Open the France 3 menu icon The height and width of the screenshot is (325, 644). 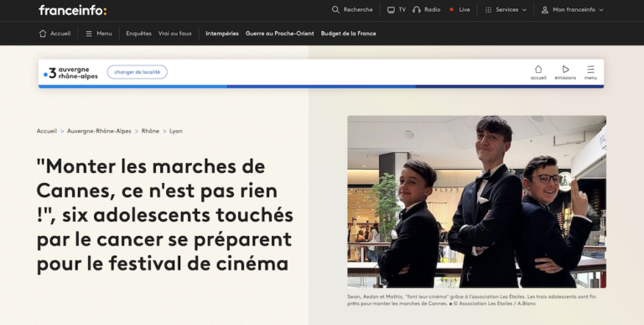590,69
